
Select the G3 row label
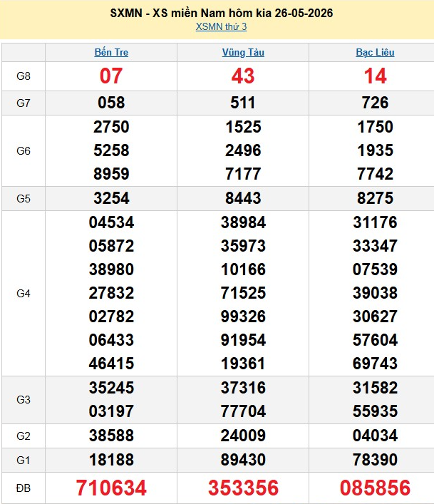click(24, 400)
